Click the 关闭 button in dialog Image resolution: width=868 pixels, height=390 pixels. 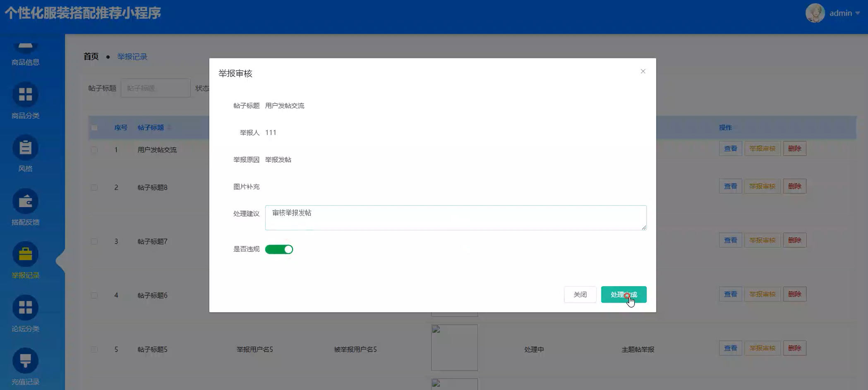point(580,294)
